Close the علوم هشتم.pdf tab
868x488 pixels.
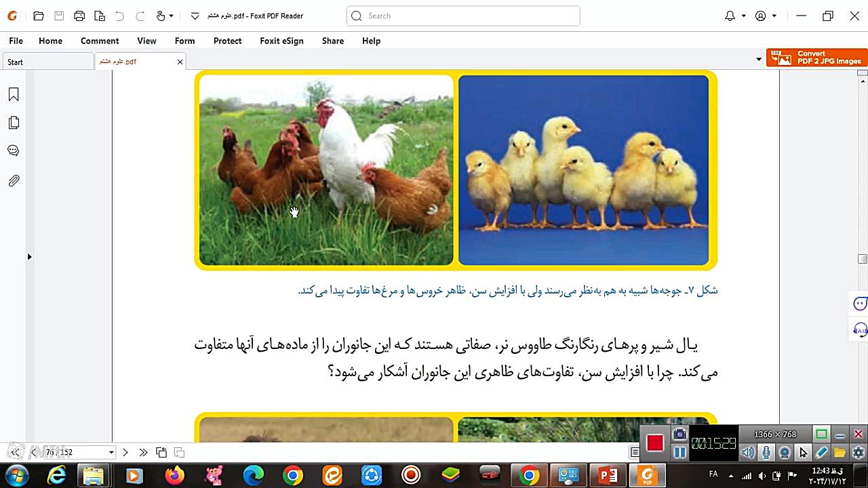180,62
